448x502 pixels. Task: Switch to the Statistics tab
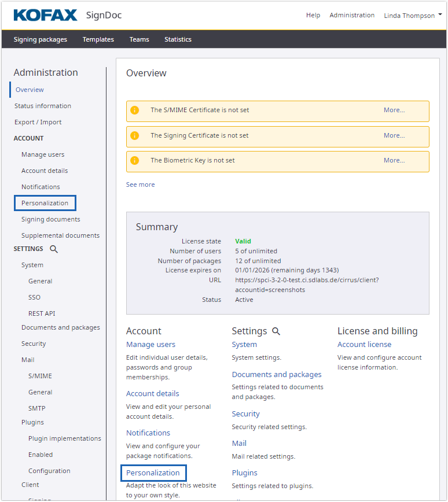pyautogui.click(x=178, y=39)
